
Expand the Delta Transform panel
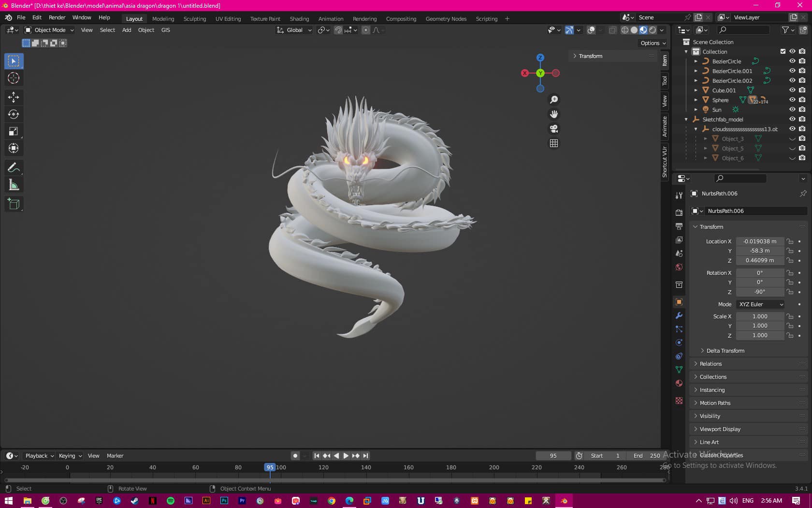pyautogui.click(x=725, y=351)
